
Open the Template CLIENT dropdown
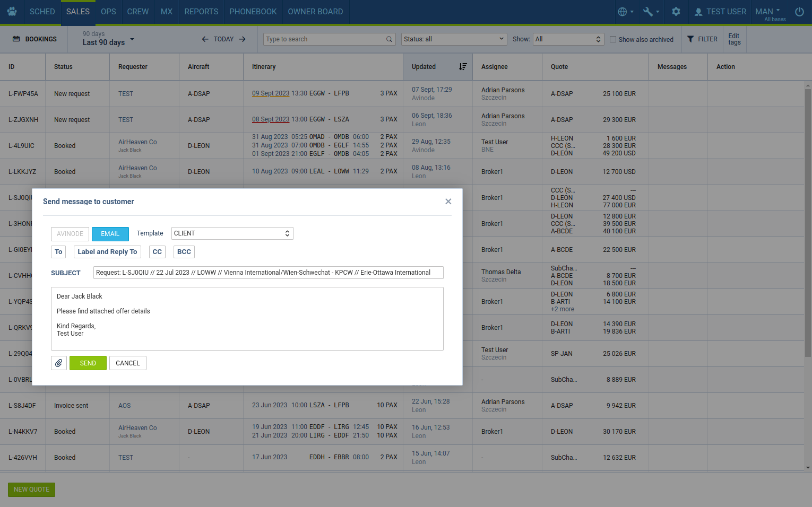tap(232, 233)
